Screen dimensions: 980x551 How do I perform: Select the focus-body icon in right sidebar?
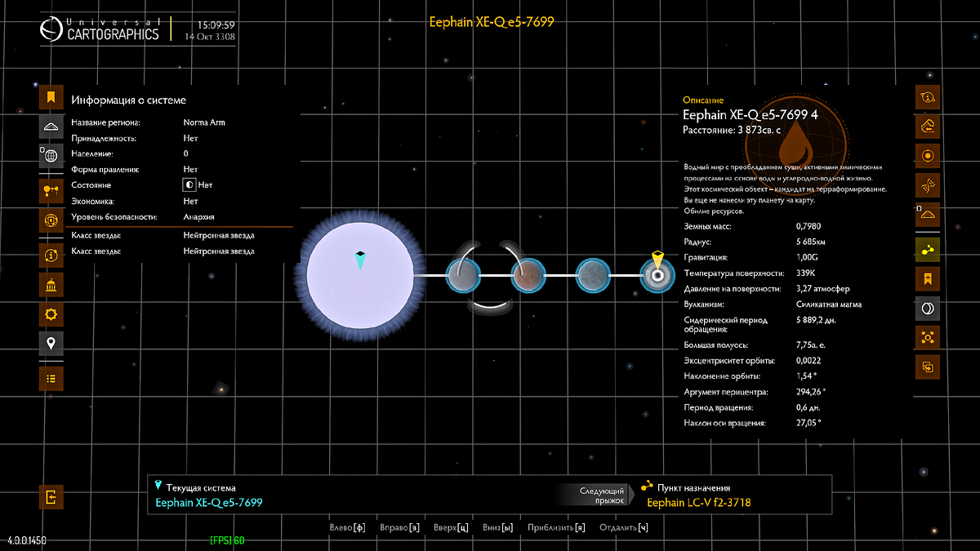pyautogui.click(x=928, y=337)
